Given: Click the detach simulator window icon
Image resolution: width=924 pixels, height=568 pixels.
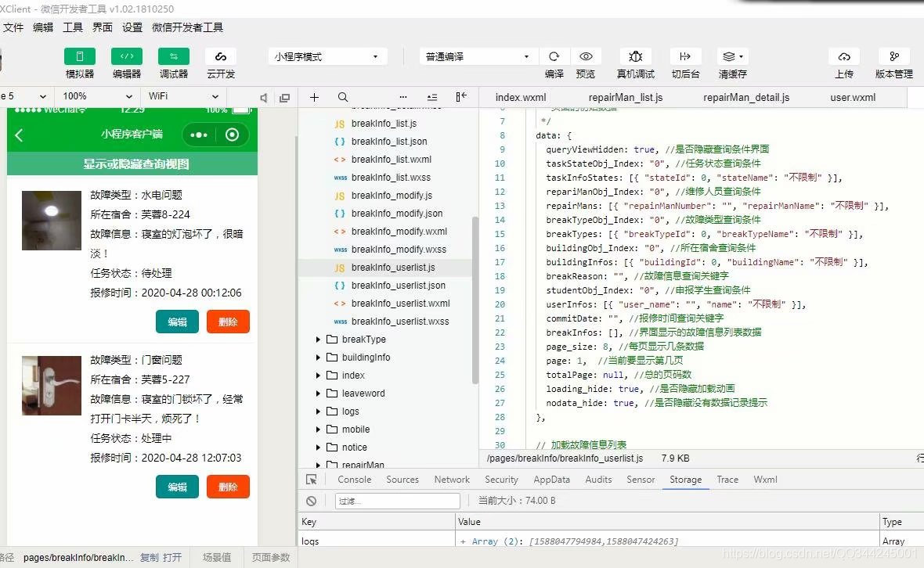Looking at the screenshot, I should click(284, 98).
